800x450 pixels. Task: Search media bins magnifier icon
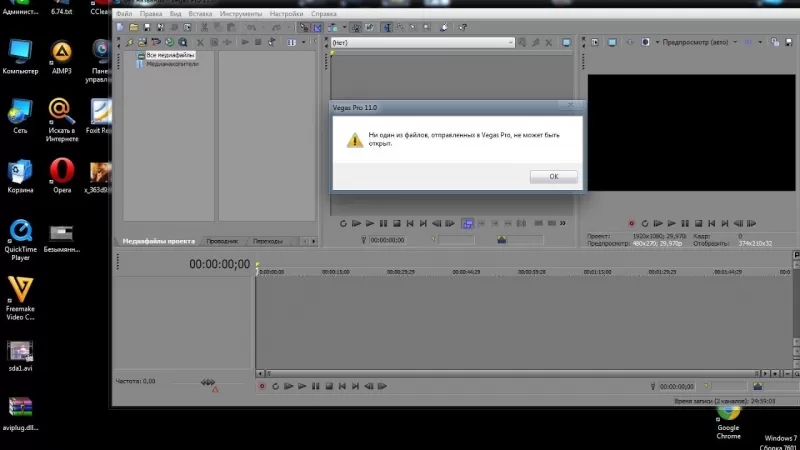click(183, 42)
